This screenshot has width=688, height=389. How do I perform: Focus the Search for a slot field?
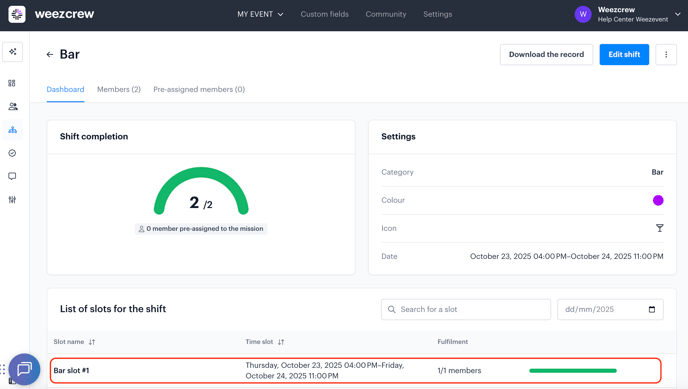click(466, 309)
